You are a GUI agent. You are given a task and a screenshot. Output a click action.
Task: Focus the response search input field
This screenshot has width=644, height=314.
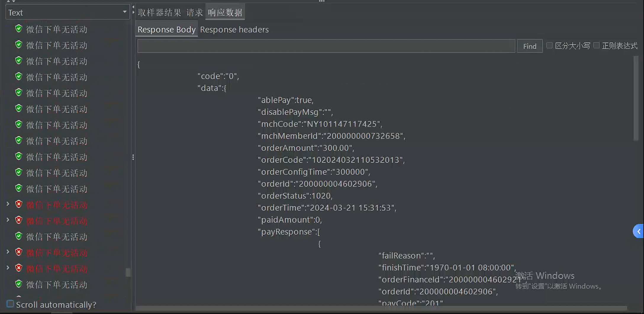[326, 46]
